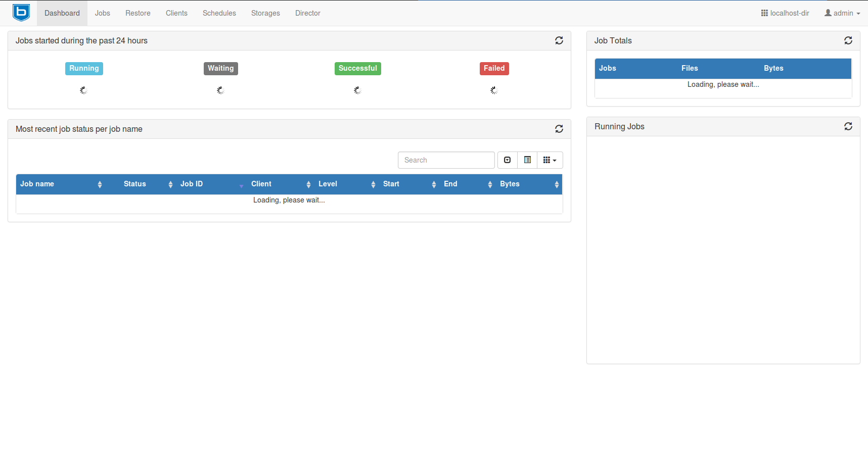Switch to the Storages tab
Image resolution: width=868 pixels, height=454 pixels.
coord(265,13)
